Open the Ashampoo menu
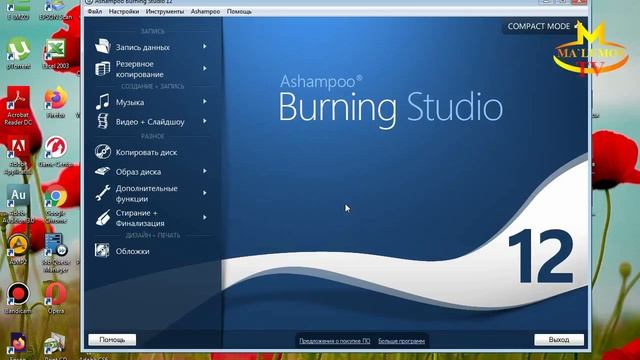The width and height of the screenshot is (640, 360). pos(205,11)
